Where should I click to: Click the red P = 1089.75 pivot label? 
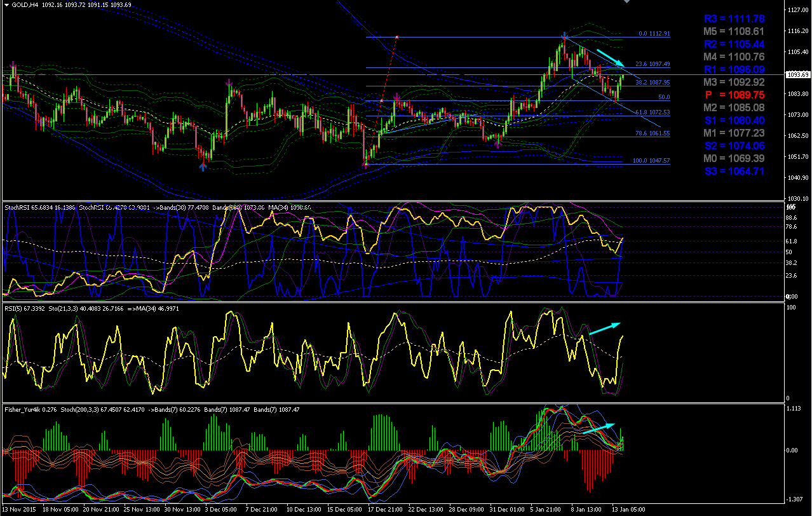click(734, 95)
